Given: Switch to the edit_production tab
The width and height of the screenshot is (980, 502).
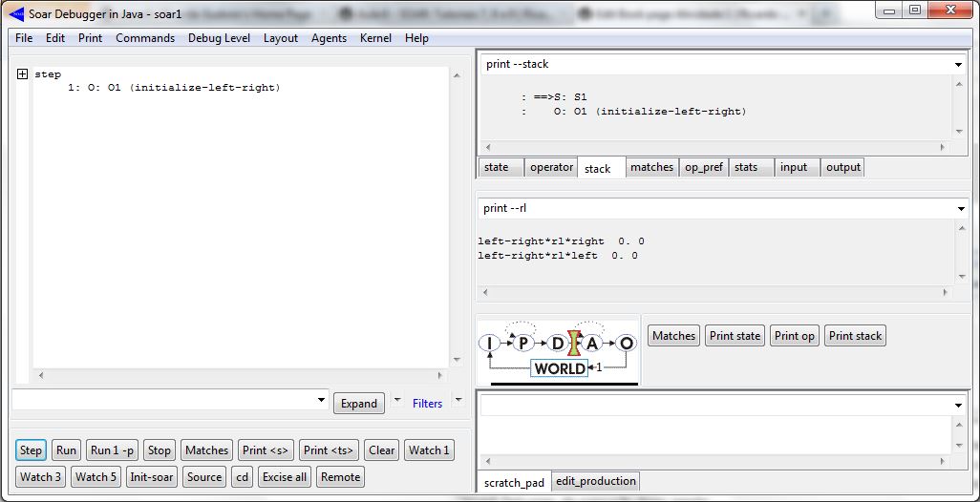Looking at the screenshot, I should tap(596, 481).
